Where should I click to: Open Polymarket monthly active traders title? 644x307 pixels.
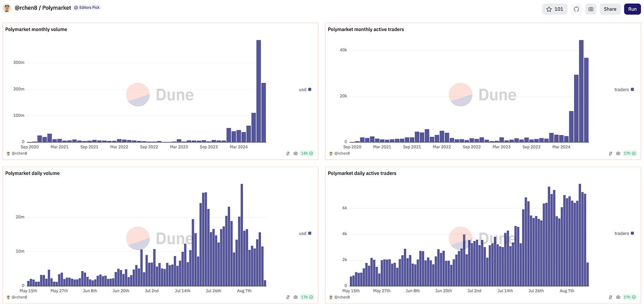pos(366,29)
